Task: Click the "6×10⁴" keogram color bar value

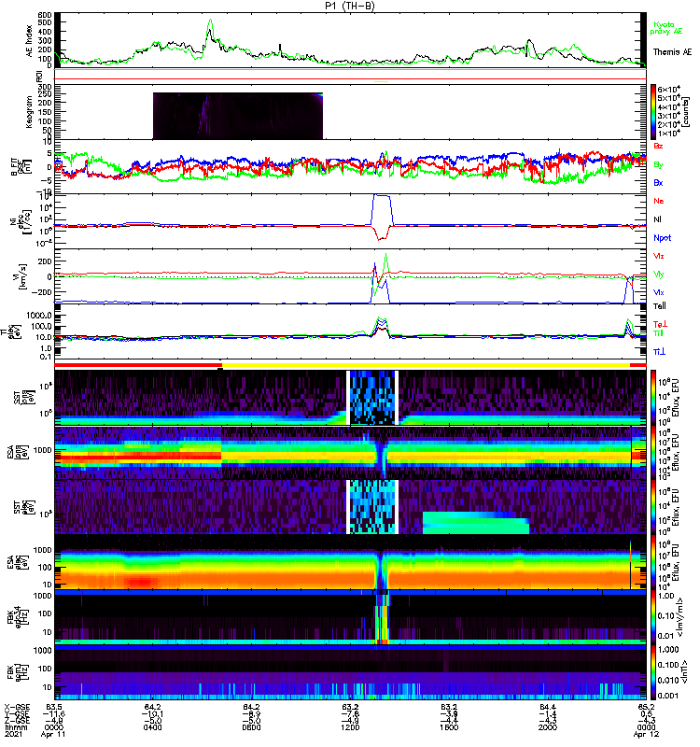Action: (x=669, y=89)
